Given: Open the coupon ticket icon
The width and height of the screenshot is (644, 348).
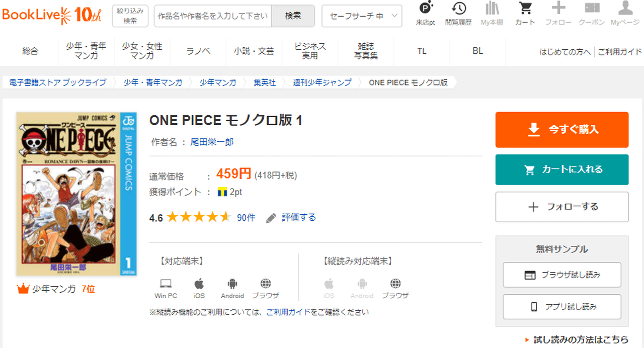Looking at the screenshot, I should 592,9.
